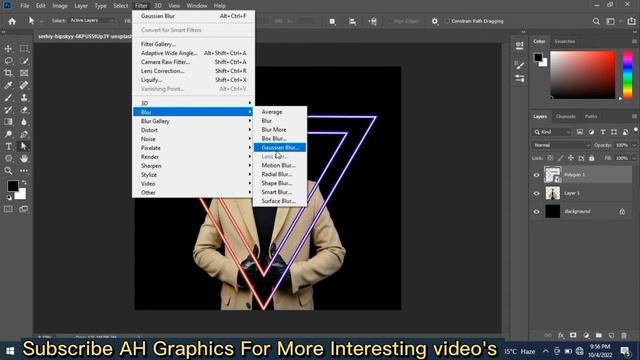Open Edit Toolbar three-dots icon
This screenshot has width=640, height=360.
(x=24, y=171)
